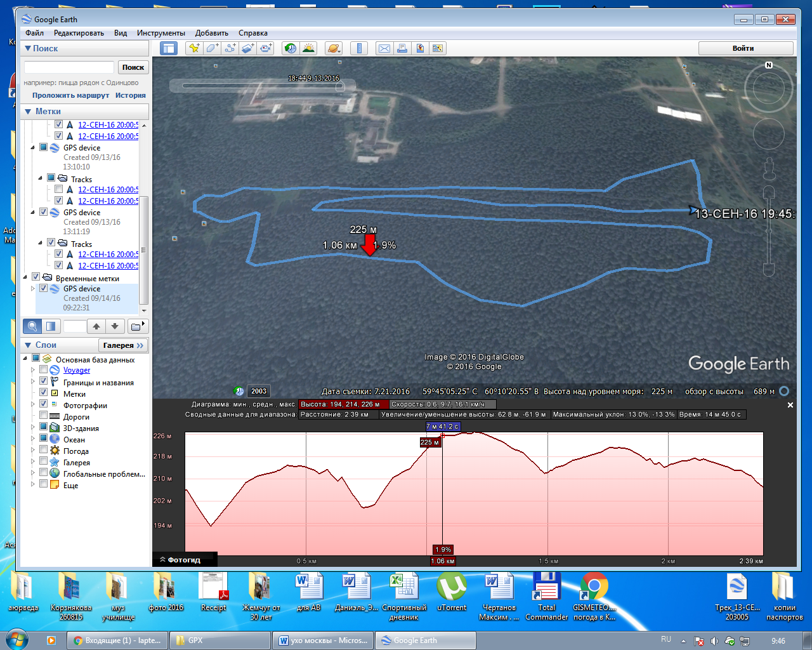Open the Chrome icon on the desktop

[x=594, y=587]
